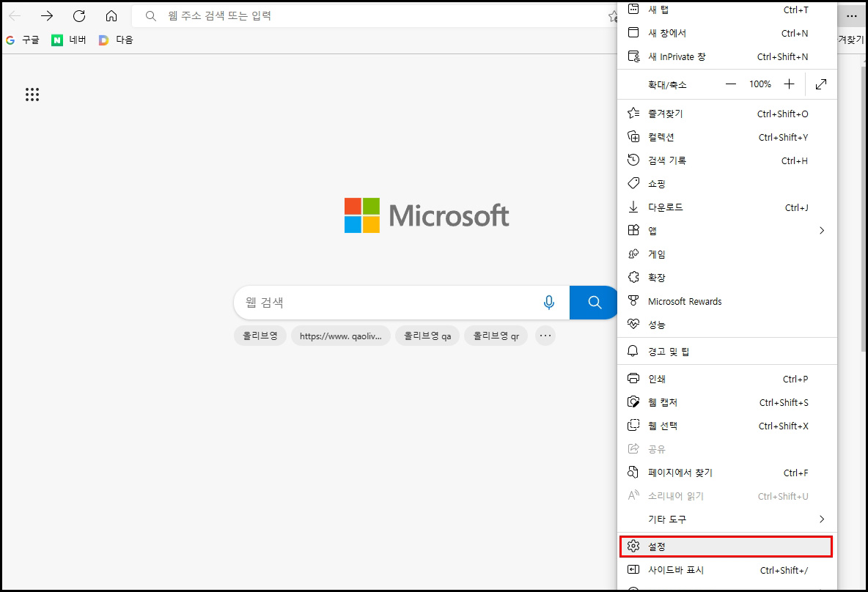Screen dimensions: 868x592
Task: Open 설정 from the menu
Action: 726,546
